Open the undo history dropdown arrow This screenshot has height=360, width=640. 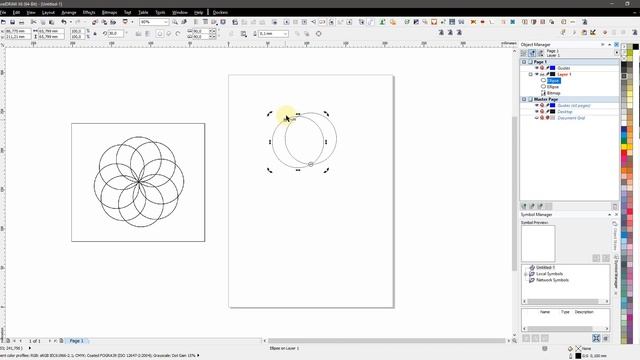point(70,22)
